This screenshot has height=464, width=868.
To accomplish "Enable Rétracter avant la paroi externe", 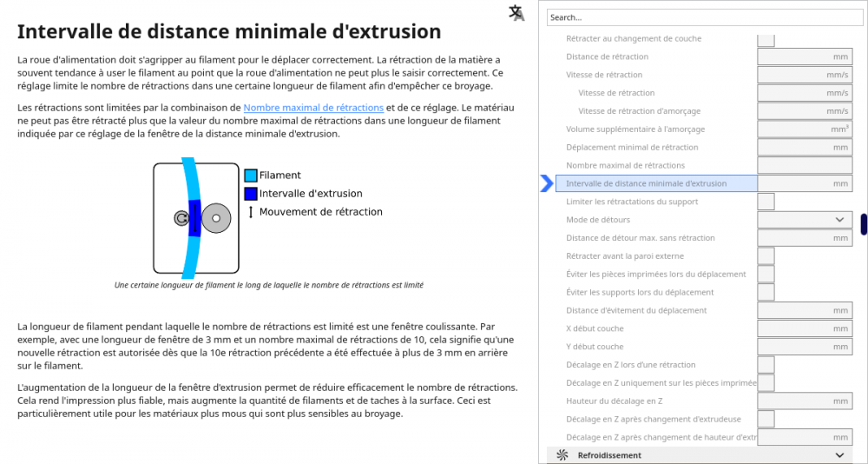I will [x=766, y=256].
